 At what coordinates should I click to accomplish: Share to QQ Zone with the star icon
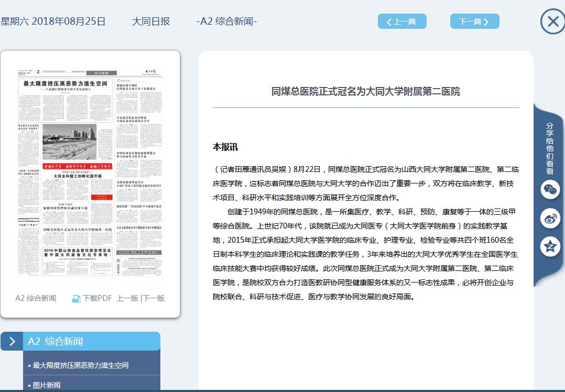coord(550,247)
